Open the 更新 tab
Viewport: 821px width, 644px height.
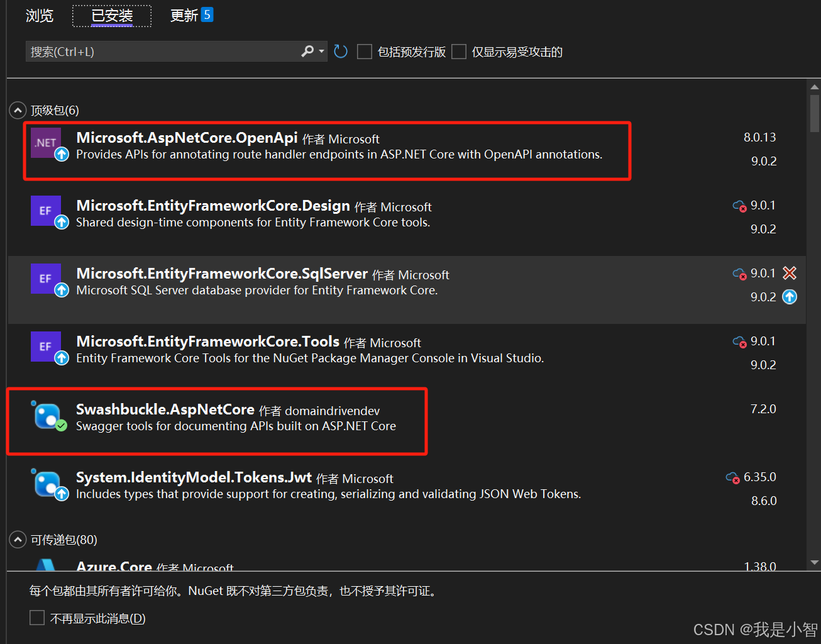coord(184,16)
